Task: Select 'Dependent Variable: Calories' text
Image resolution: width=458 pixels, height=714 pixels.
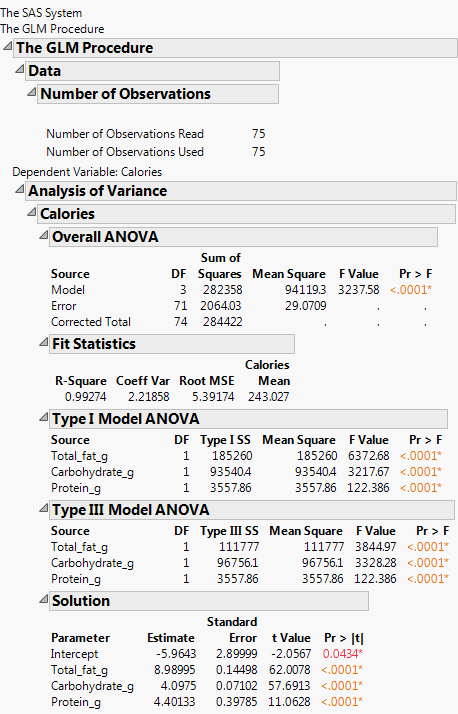Action: pos(87,172)
